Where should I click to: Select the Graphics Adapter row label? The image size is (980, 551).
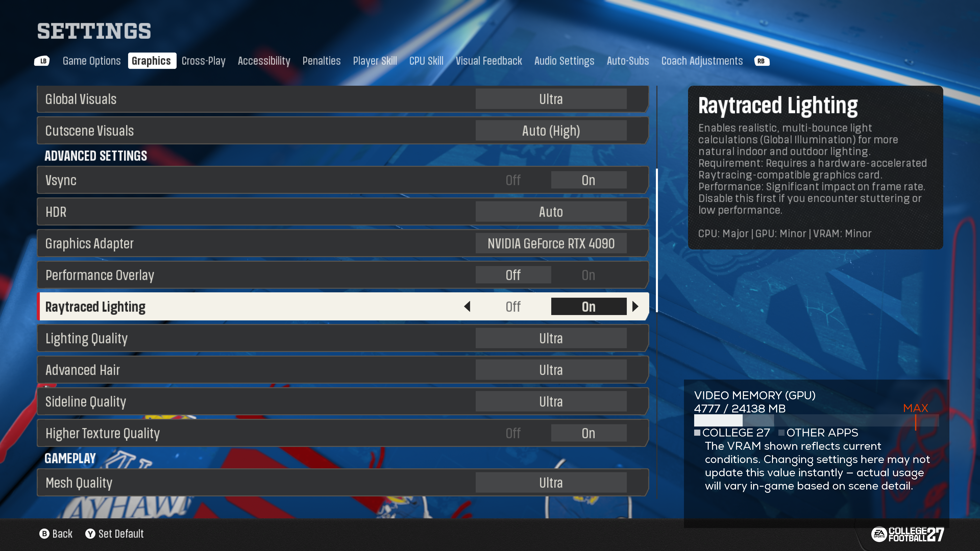(89, 243)
